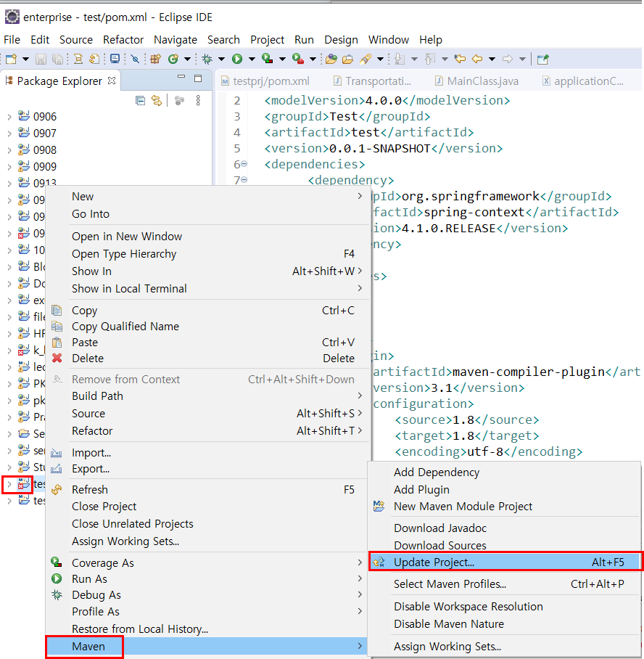Click the Search flashlight toolbar icon
Viewport: 644px width, 659px height.
tap(365, 60)
